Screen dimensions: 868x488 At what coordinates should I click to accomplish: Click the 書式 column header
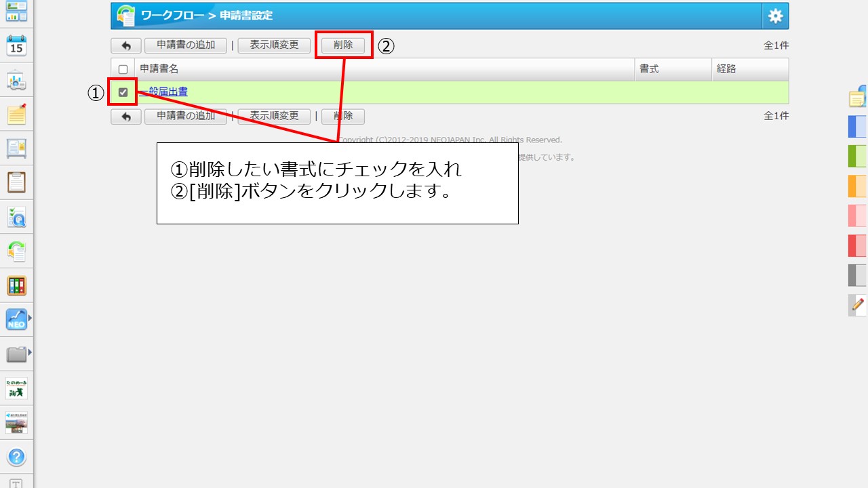tap(674, 69)
